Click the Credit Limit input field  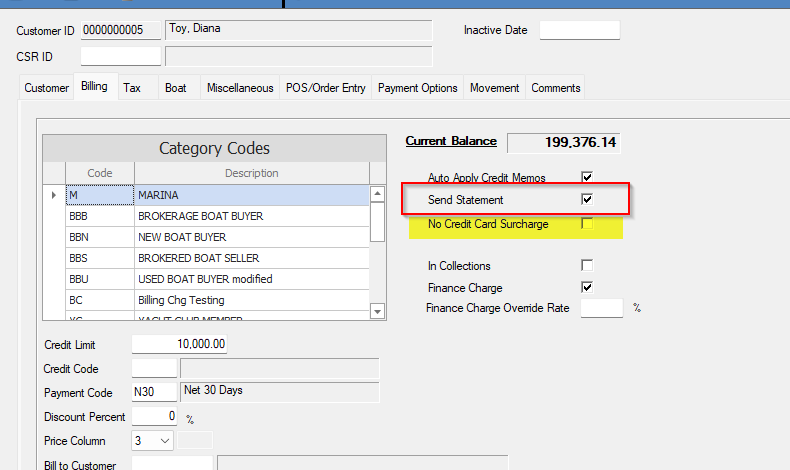pyautogui.click(x=179, y=344)
